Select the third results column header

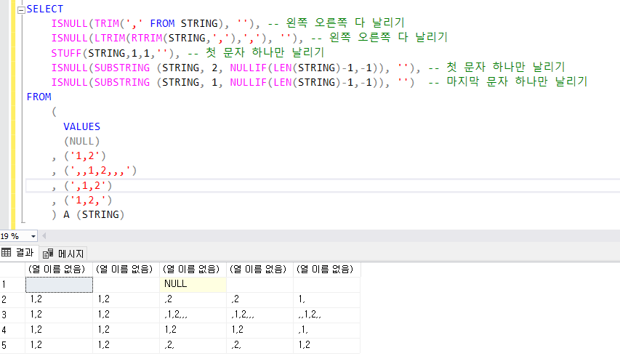[x=193, y=270]
